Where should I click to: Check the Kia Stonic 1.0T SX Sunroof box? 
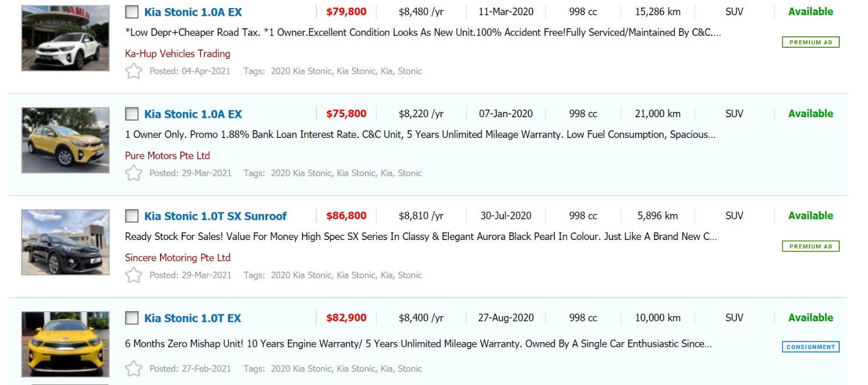[132, 216]
